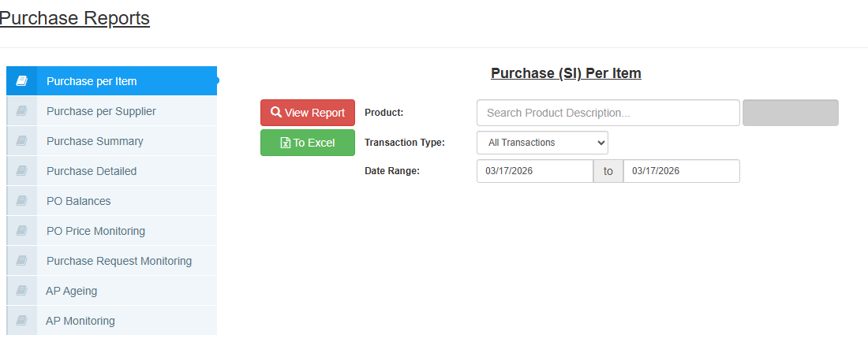Click the Purchase (SI) Per Item title
868x346 pixels.
click(x=566, y=73)
